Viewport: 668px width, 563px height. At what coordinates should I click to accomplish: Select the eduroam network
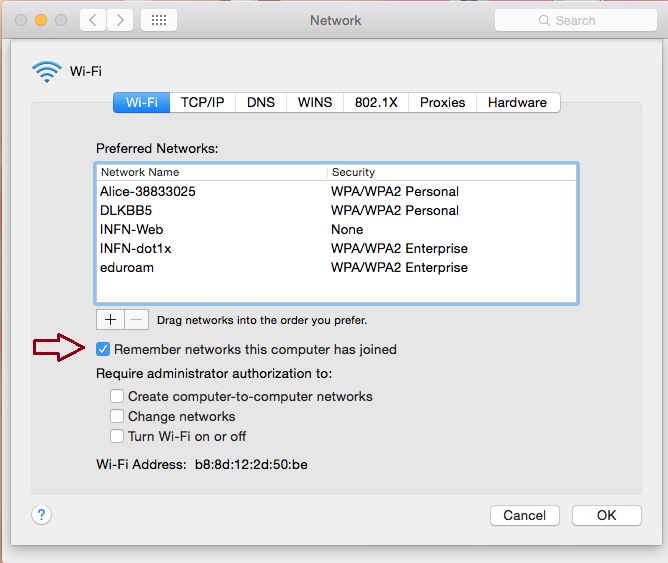pyautogui.click(x=336, y=267)
